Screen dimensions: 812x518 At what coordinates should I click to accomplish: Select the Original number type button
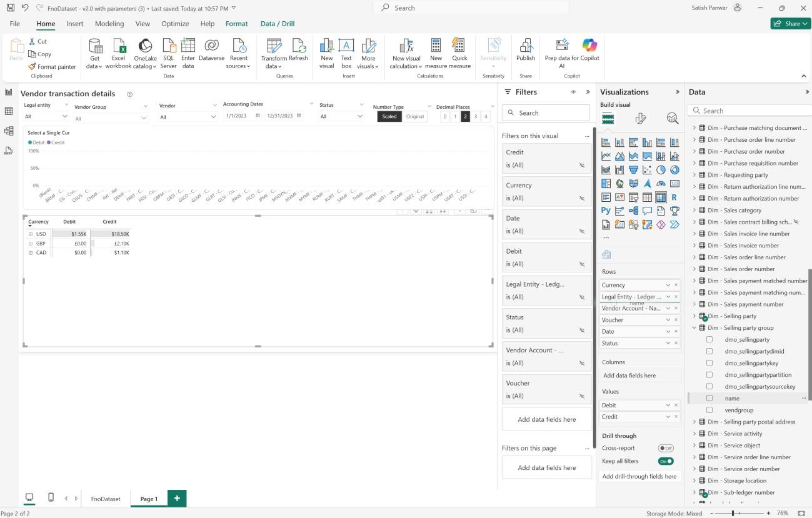tap(414, 116)
